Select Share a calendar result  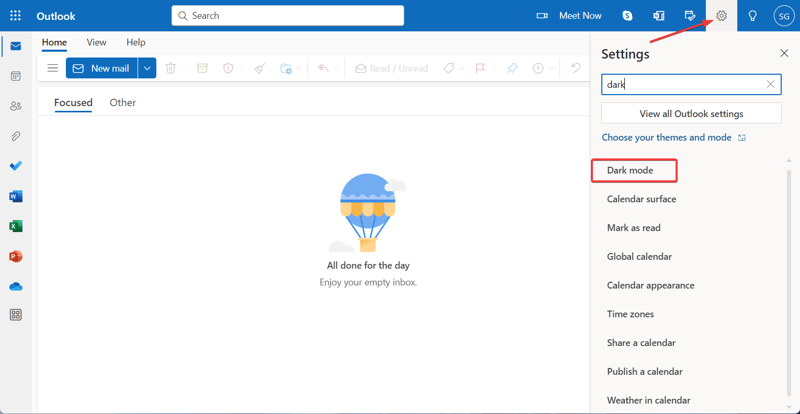pyautogui.click(x=641, y=343)
